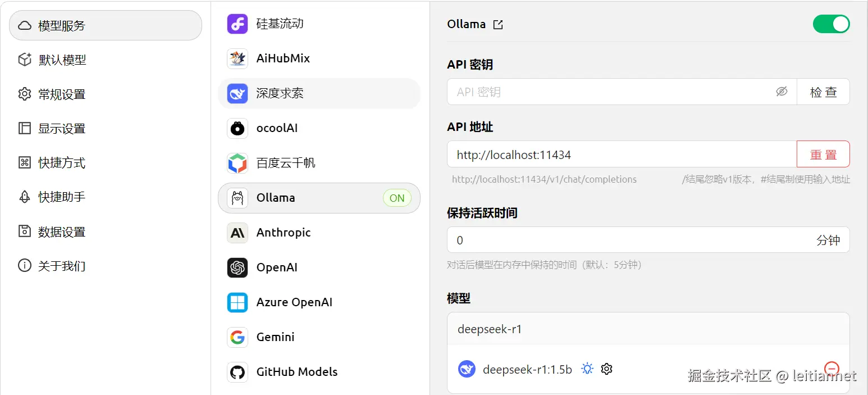Select ocoolAI provider name

(x=277, y=128)
